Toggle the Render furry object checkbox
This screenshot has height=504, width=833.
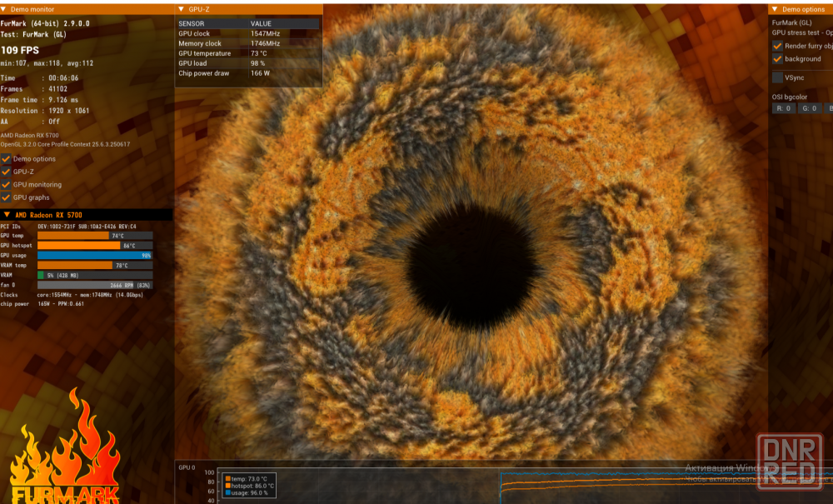click(x=777, y=46)
